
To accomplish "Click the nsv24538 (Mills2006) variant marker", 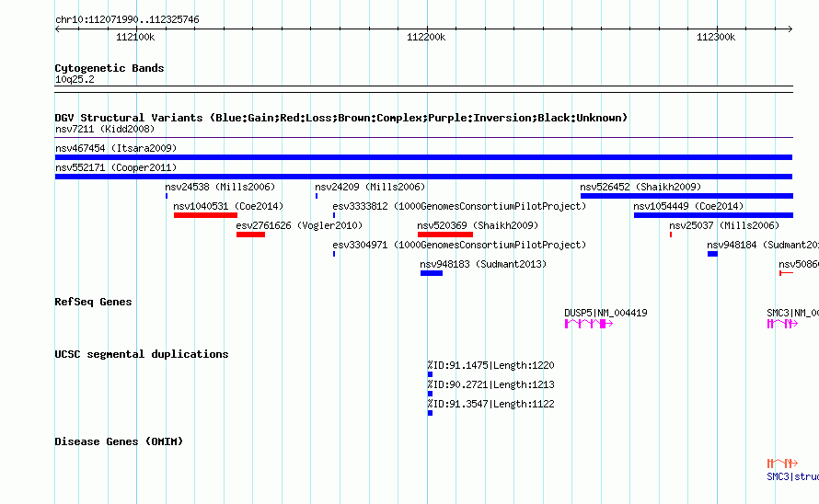I will (167, 196).
